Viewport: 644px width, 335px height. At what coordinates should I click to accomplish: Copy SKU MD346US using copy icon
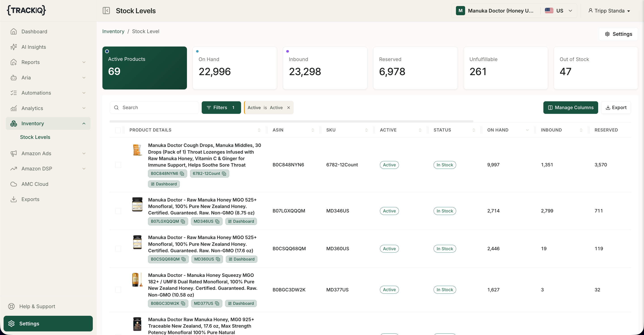(x=217, y=221)
